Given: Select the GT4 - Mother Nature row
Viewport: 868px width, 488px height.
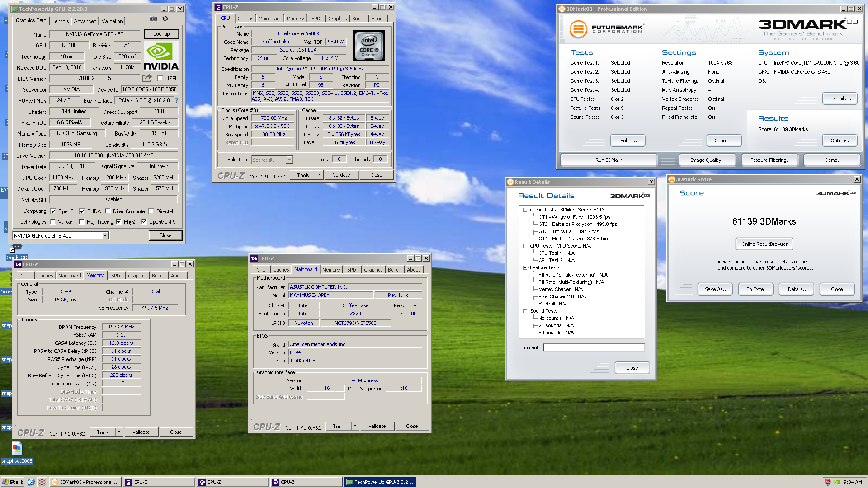Looking at the screenshot, I should 573,239.
